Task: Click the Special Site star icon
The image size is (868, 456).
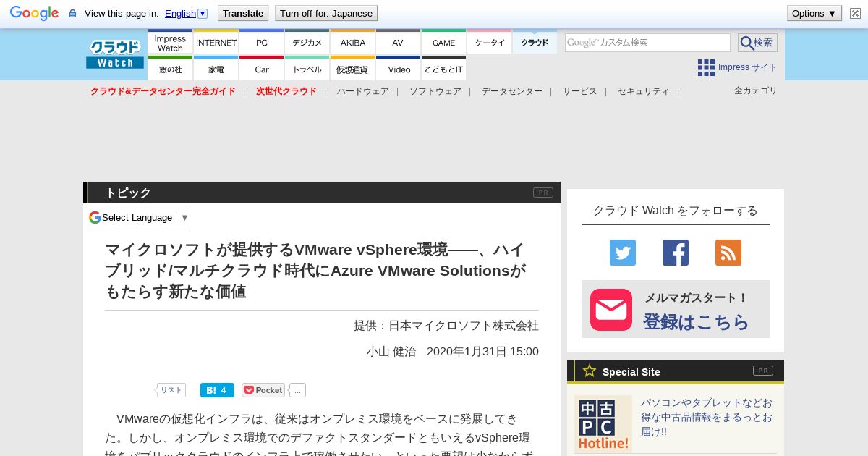Action: pyautogui.click(x=590, y=371)
